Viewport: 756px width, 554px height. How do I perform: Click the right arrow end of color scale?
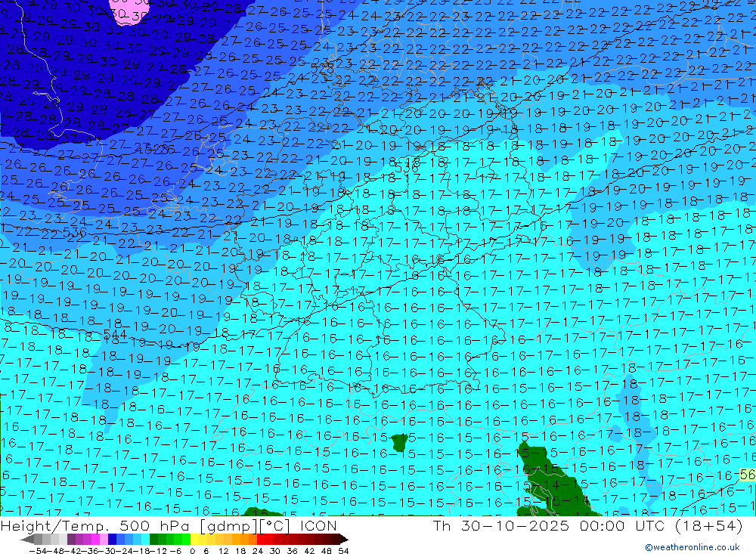coord(343,539)
